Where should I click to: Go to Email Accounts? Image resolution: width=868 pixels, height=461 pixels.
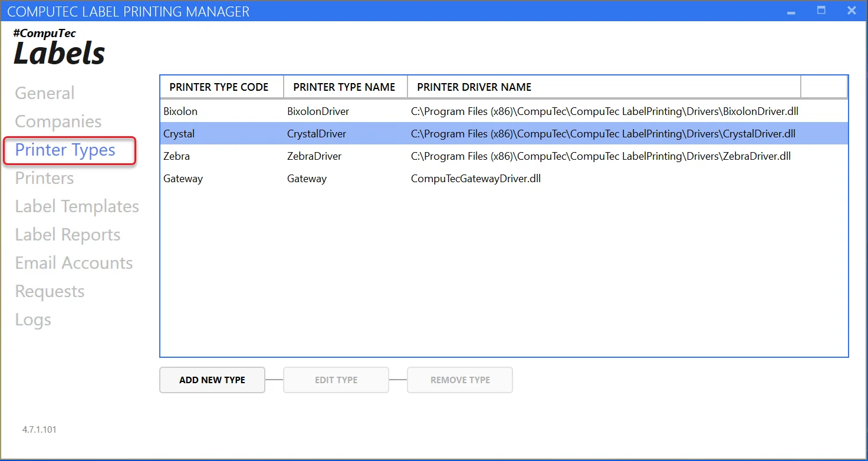[x=74, y=263]
